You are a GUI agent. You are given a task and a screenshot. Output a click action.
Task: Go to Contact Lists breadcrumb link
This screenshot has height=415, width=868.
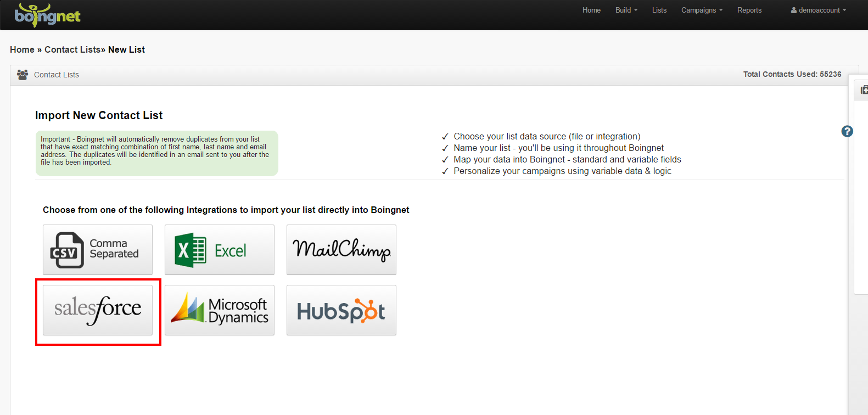(x=72, y=49)
